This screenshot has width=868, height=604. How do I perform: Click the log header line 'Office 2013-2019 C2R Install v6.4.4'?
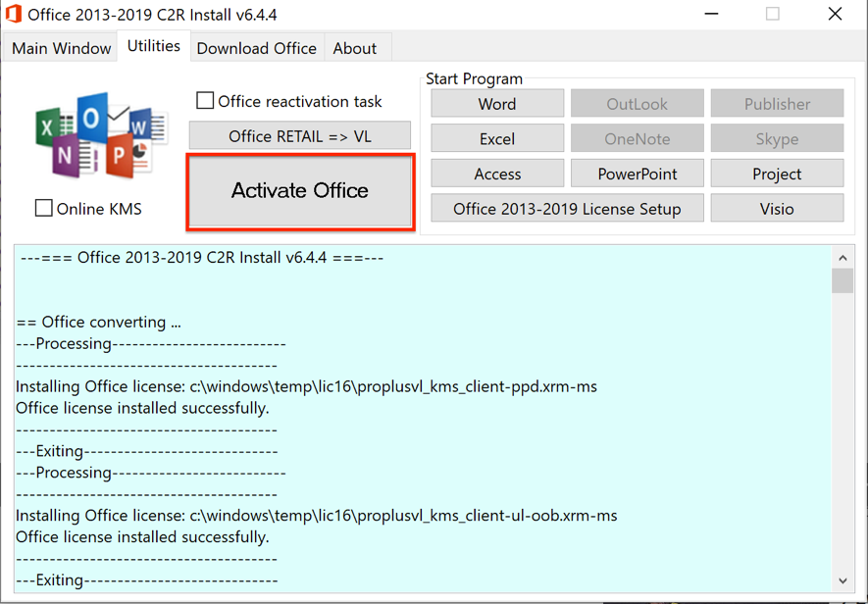(202, 258)
